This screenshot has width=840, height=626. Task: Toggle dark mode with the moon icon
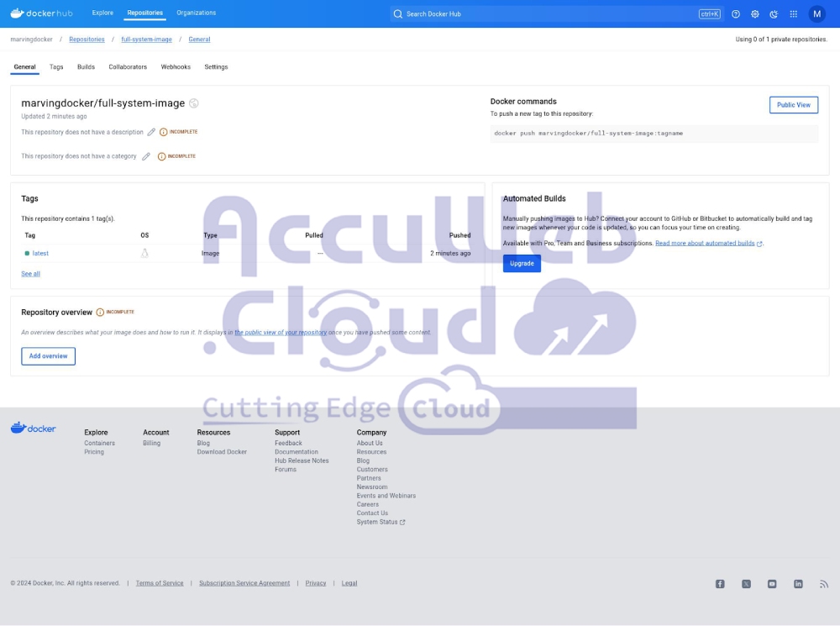point(774,14)
